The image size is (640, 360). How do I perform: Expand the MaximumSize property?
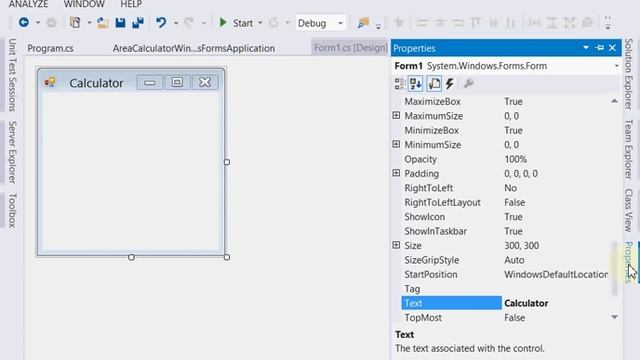(x=396, y=116)
